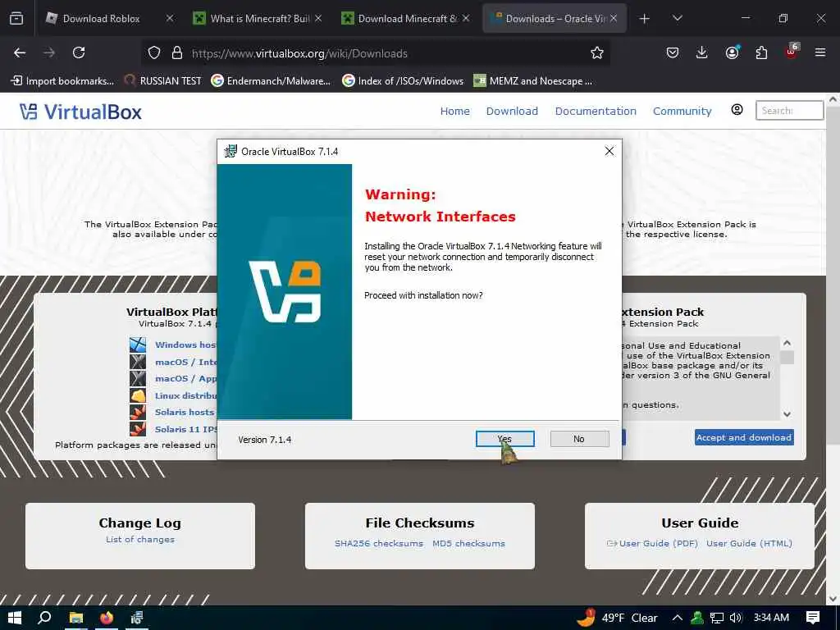The width and height of the screenshot is (840, 630).
Task: Open Endermanch/Malware bookmark
Action: [x=271, y=81]
